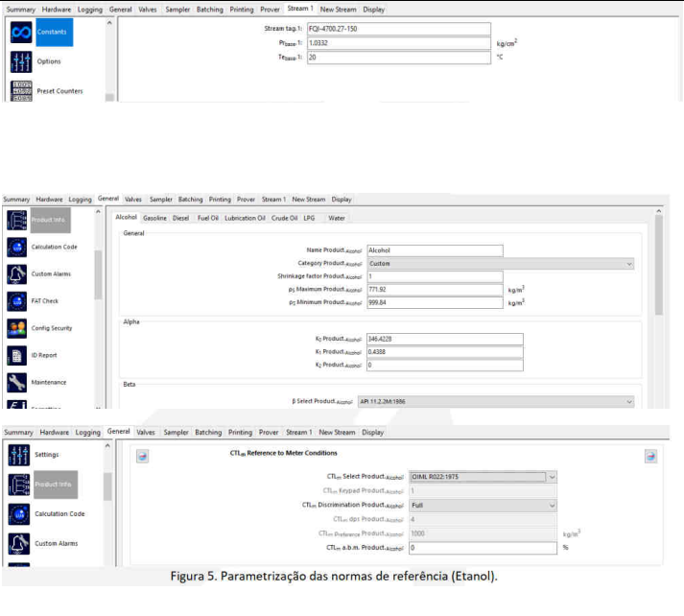Click the round blue icon right of CTLm section
This screenshot has height=616, width=684.
(650, 457)
